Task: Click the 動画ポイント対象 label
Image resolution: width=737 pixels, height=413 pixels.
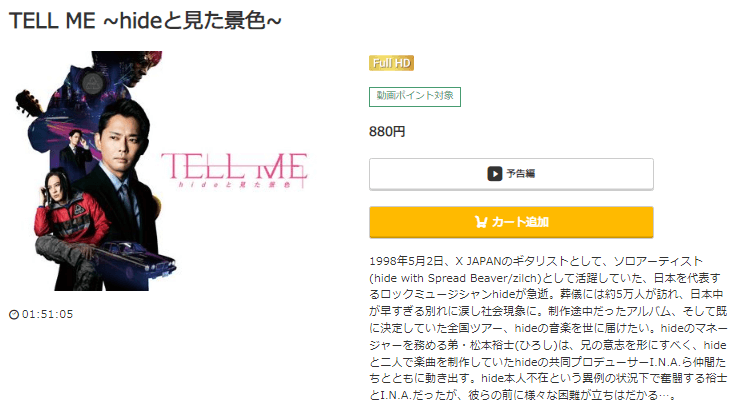Action: (415, 97)
